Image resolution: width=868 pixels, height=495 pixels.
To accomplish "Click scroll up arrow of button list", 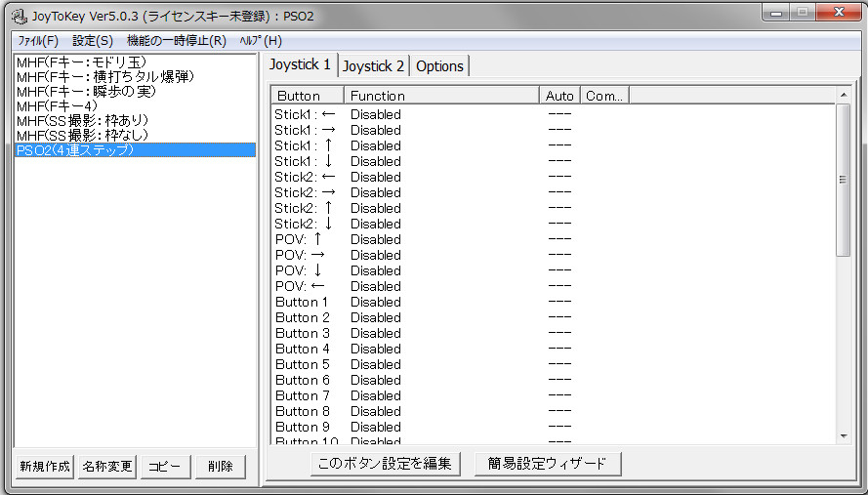I will click(843, 96).
